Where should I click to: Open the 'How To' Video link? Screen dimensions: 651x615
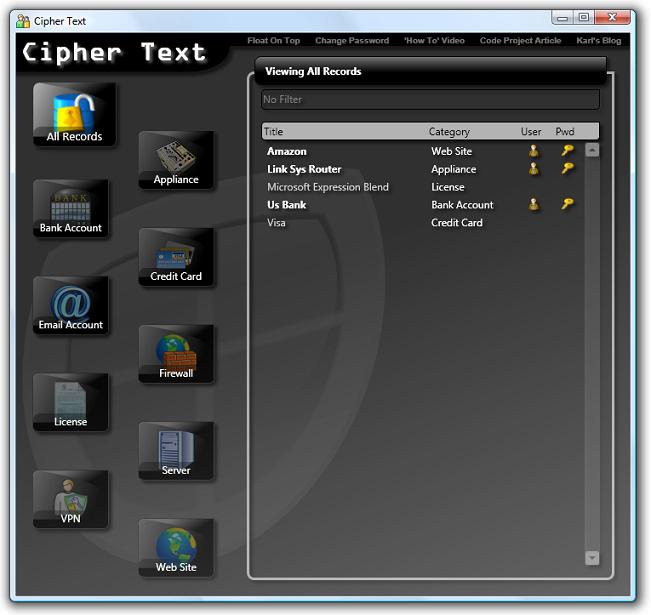(x=434, y=40)
